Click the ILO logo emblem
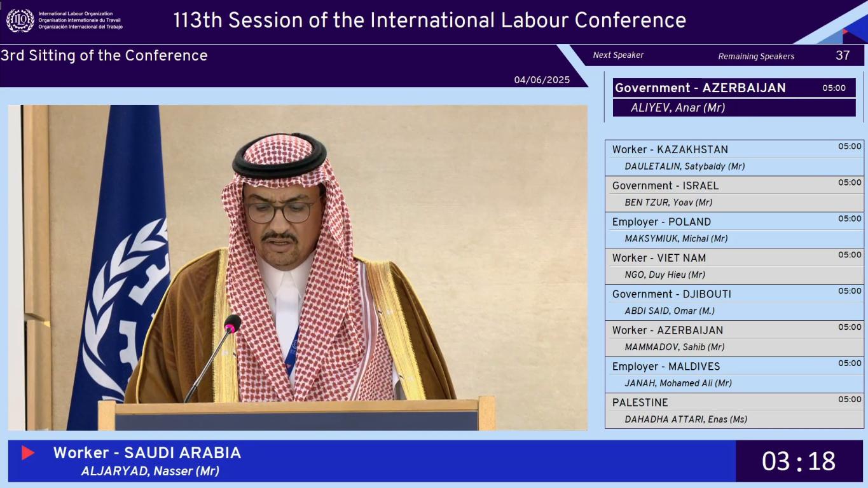868x488 pixels. [x=20, y=20]
